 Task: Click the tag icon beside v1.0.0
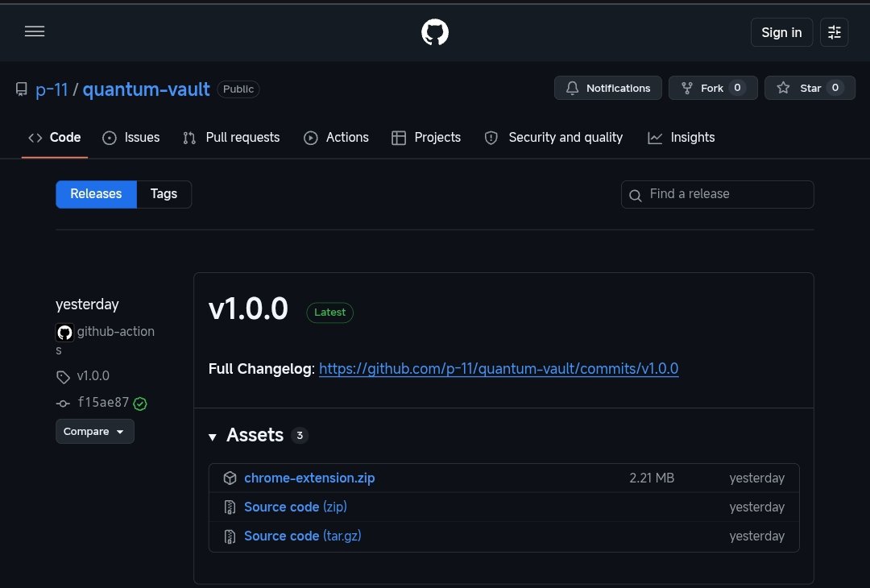[x=64, y=377]
